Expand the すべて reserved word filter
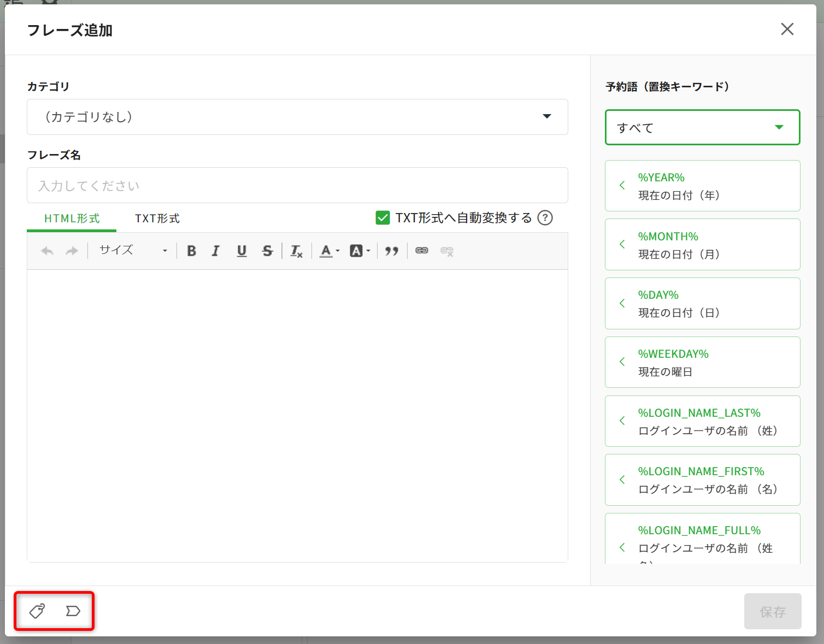The height and width of the screenshot is (644, 824). click(x=702, y=128)
